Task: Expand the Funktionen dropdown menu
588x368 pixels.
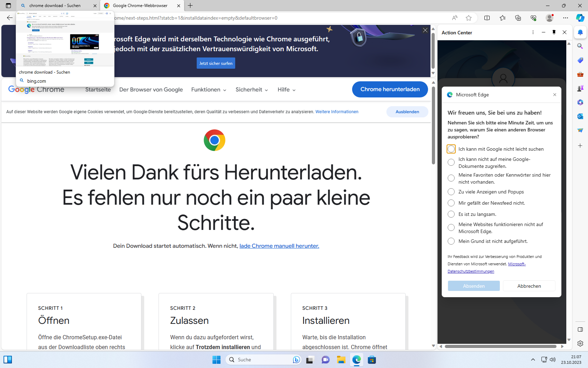Action: point(209,90)
